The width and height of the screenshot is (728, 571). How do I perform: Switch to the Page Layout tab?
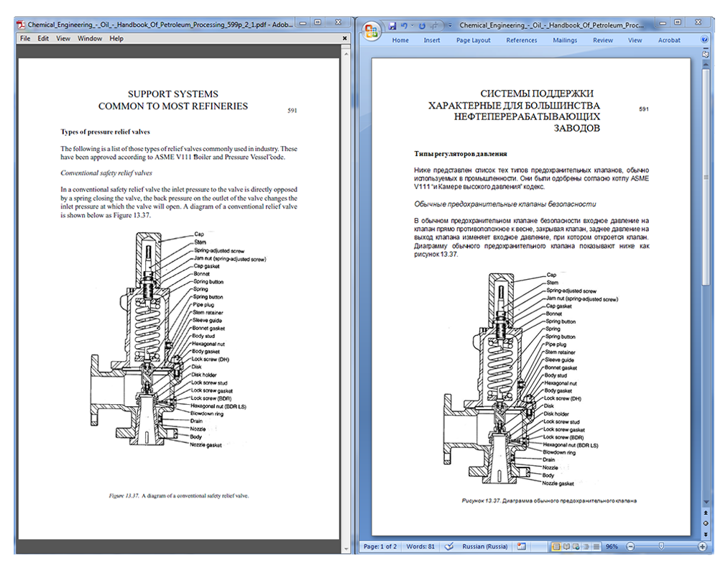[x=473, y=40]
